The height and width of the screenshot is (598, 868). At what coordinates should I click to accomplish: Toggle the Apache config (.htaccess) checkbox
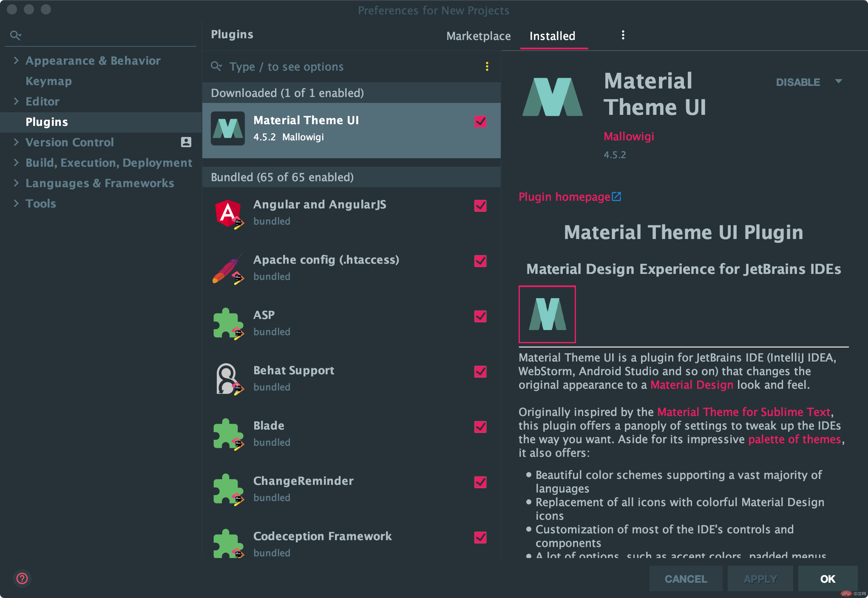coord(480,261)
